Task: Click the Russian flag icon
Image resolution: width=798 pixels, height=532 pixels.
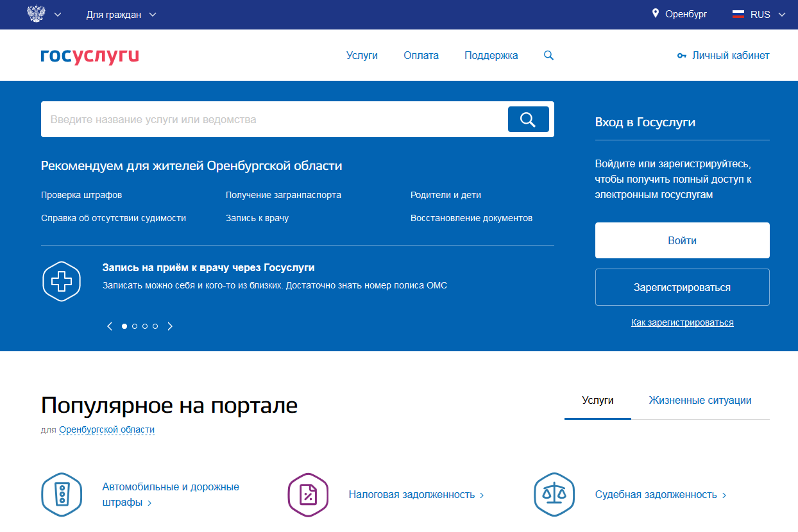Action: click(x=738, y=14)
